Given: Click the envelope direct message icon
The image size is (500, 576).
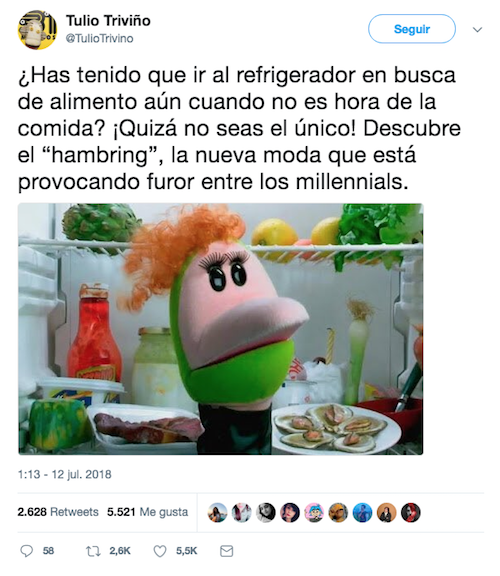Looking at the screenshot, I should pyautogui.click(x=226, y=551).
